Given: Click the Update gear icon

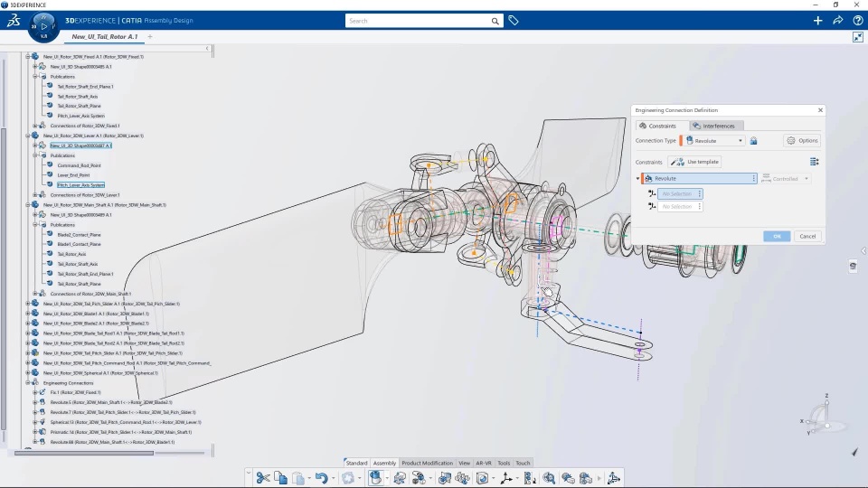Looking at the screenshot, I should [347, 478].
